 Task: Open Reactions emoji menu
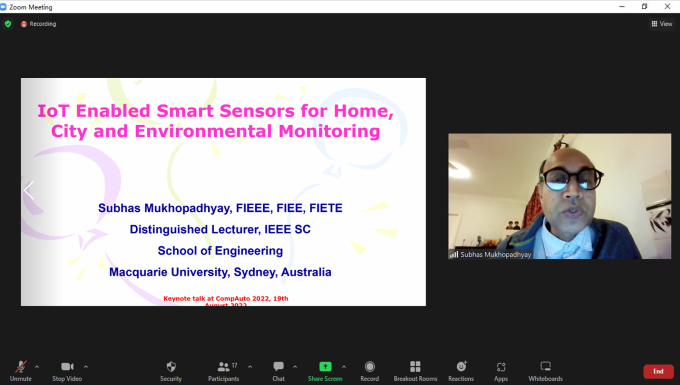[461, 371]
